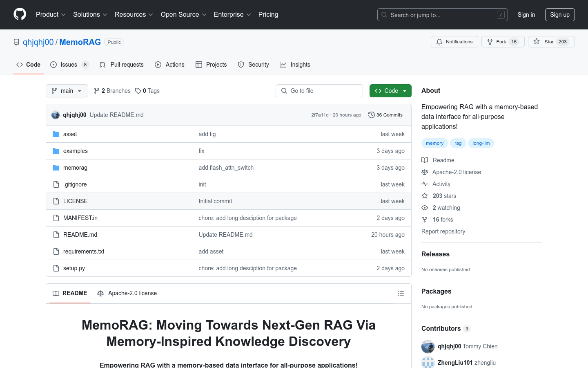The image size is (588, 368).
Task: Open the README outline list icon
Action: click(x=401, y=294)
